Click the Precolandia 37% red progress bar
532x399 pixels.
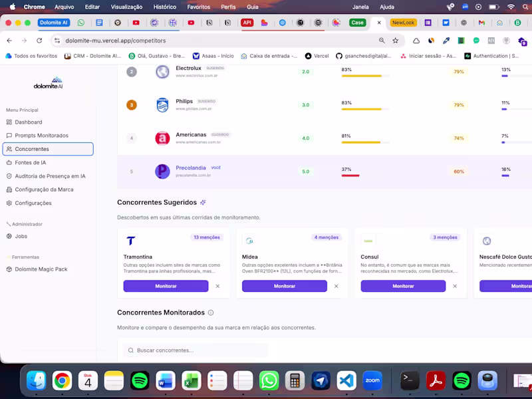click(350, 176)
